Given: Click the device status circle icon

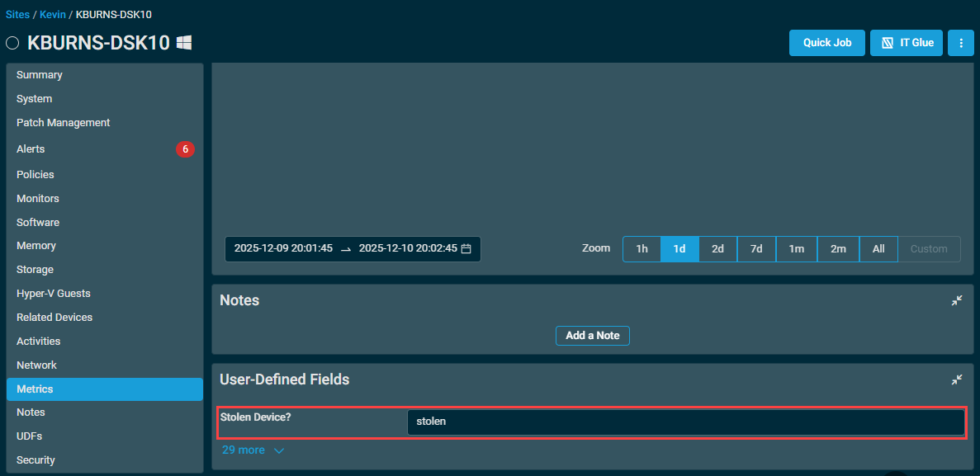Looking at the screenshot, I should coord(12,43).
